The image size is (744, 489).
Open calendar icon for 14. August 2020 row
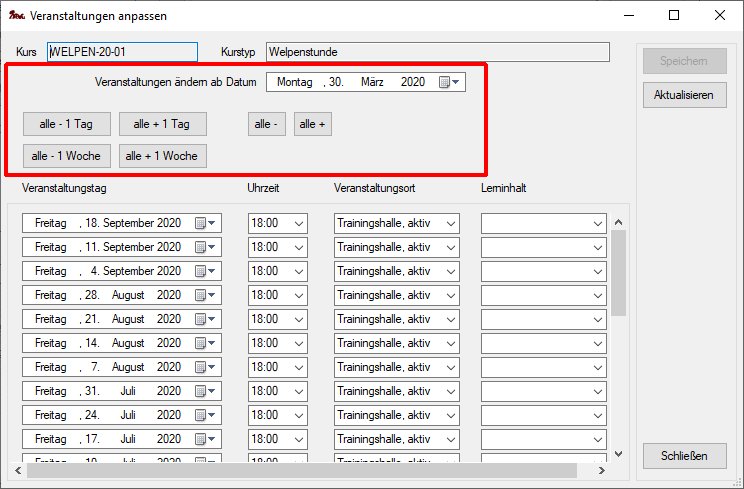click(x=205, y=343)
